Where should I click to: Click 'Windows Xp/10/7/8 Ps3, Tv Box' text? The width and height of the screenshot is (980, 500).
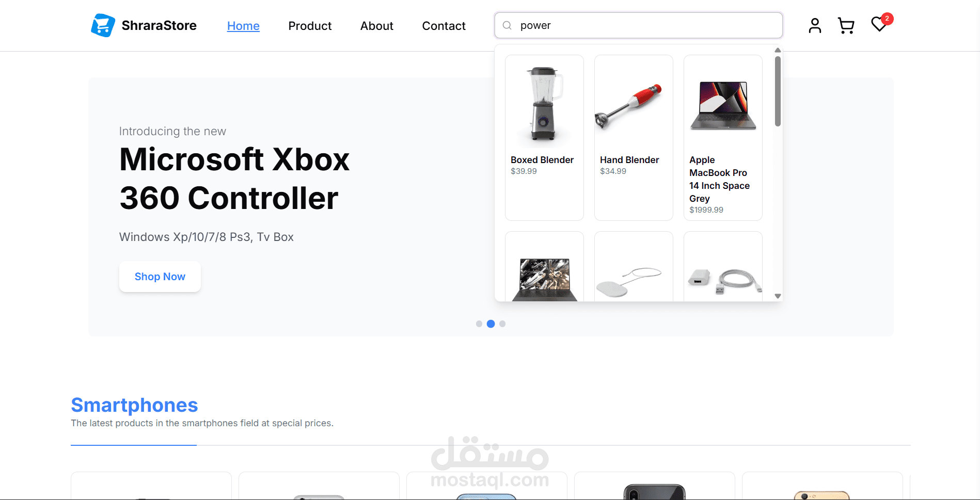pyautogui.click(x=206, y=237)
